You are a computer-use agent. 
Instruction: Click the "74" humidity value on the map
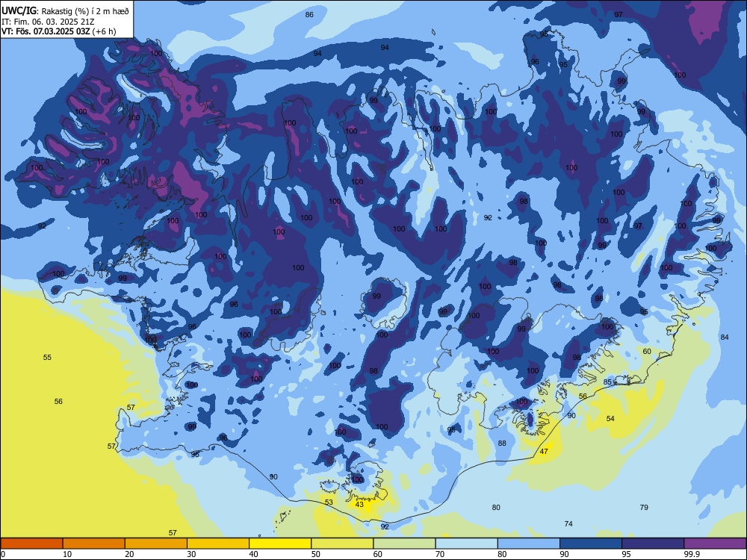pos(568,524)
